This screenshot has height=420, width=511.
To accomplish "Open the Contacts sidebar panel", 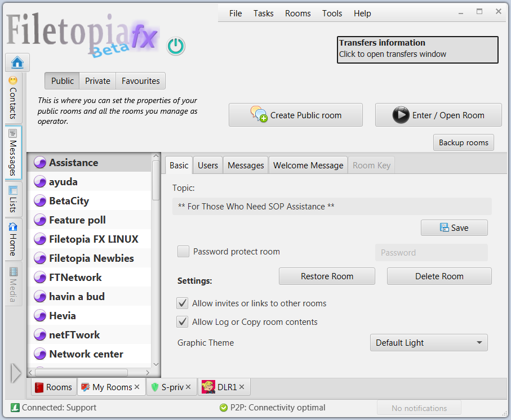I will (x=12, y=99).
